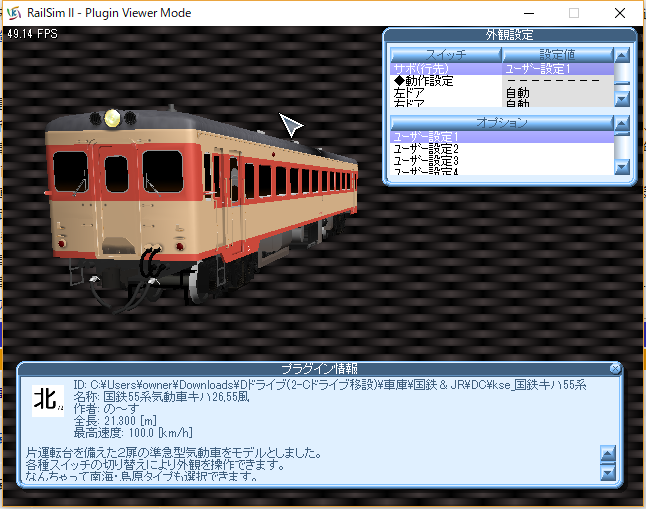The height and width of the screenshot is (509, 646).
Task: Click the 名称 plugin name line
Action: tap(162, 397)
